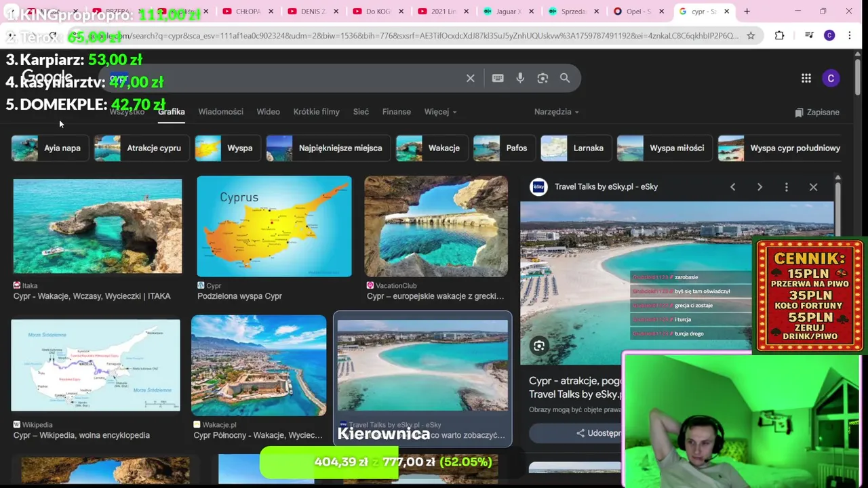The height and width of the screenshot is (488, 868).
Task: Select the Grafika search tab
Action: click(172, 112)
